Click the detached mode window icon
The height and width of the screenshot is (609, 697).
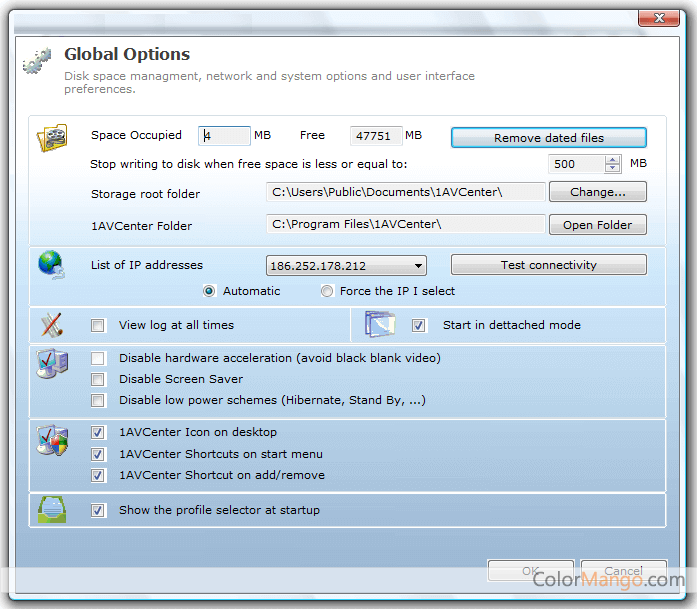[380, 325]
